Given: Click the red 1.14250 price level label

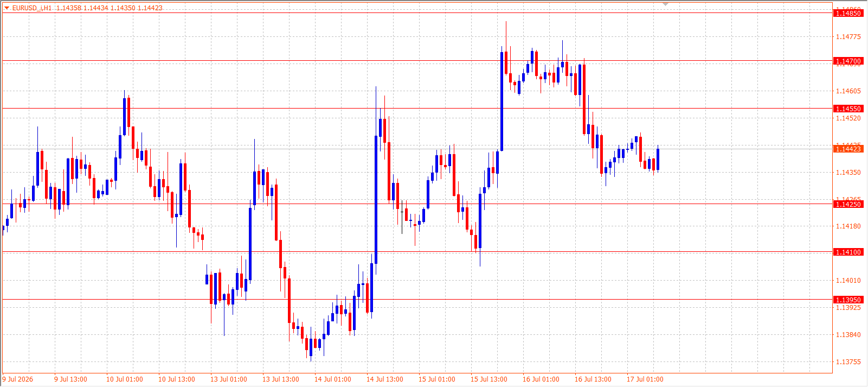Looking at the screenshot, I should coord(848,204).
